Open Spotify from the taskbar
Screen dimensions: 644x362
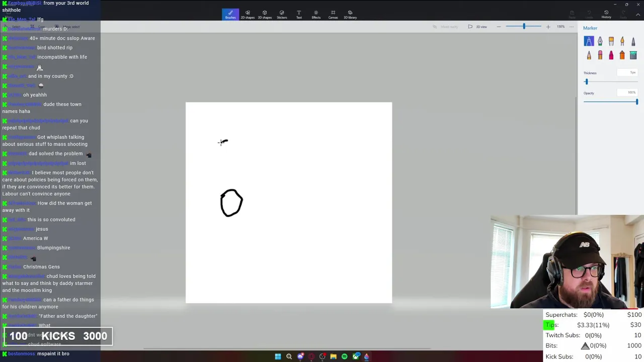344,356
